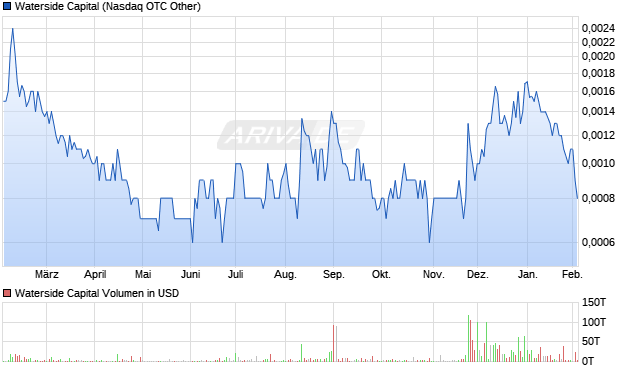Select the Sep. label on the time axis
This screenshot has height=371, width=620.
[x=333, y=274]
